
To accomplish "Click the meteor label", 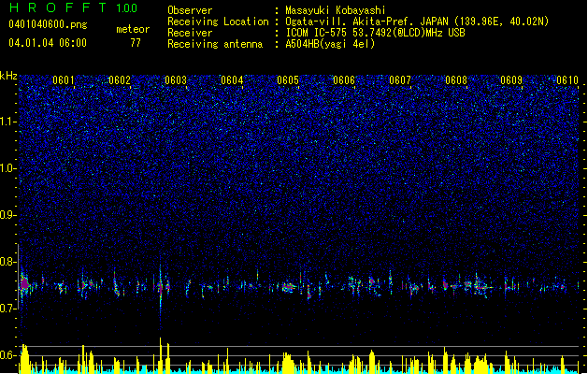I will pos(133,29).
